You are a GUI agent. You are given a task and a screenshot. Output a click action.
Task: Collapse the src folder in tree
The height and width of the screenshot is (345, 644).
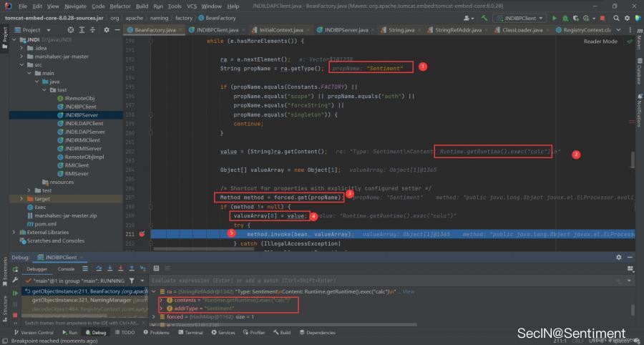tap(22, 64)
